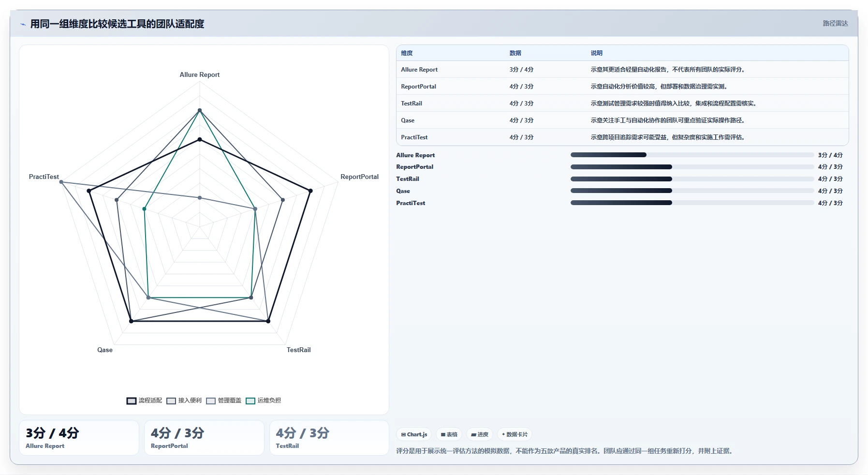Click the TestRail label in the progress list
Image resolution: width=868 pixels, height=475 pixels.
coord(408,179)
